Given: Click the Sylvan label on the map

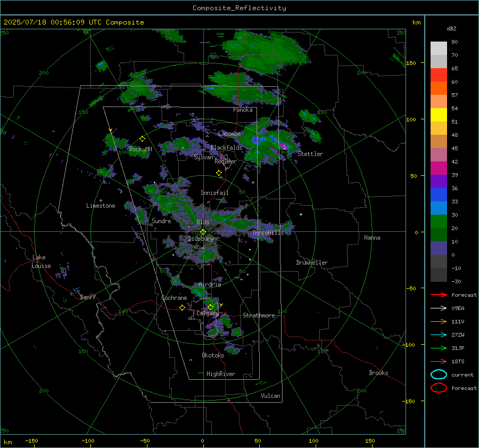Looking at the screenshot, I should (203, 157).
